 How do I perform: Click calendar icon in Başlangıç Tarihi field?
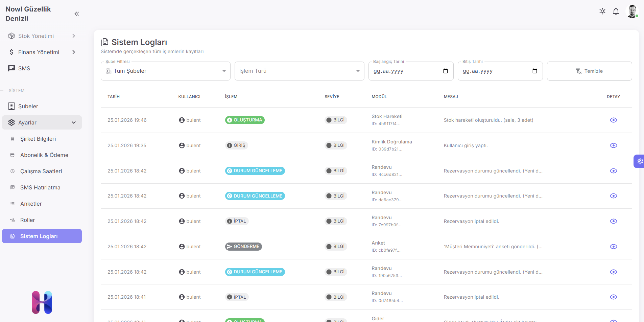click(445, 71)
